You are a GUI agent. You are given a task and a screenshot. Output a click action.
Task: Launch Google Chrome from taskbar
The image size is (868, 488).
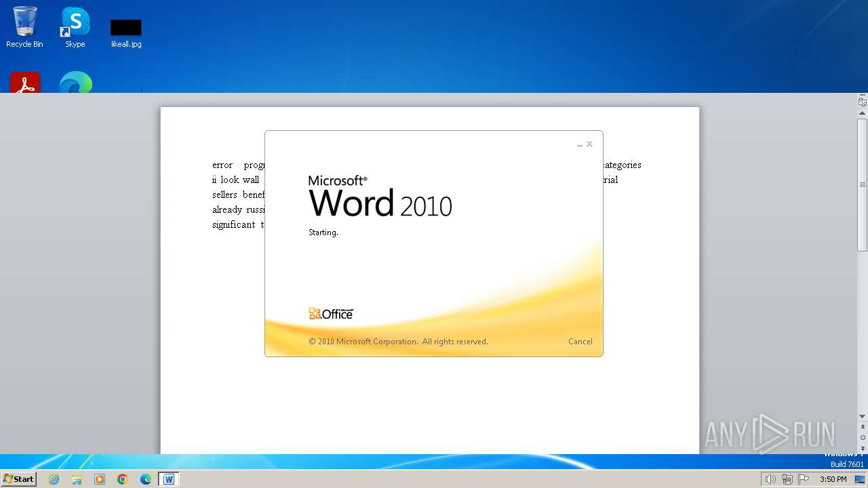pyautogui.click(x=123, y=479)
